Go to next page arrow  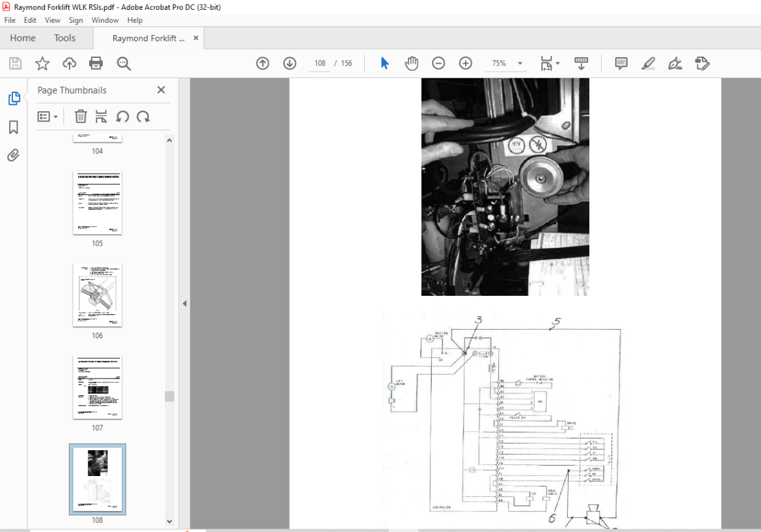click(x=289, y=63)
